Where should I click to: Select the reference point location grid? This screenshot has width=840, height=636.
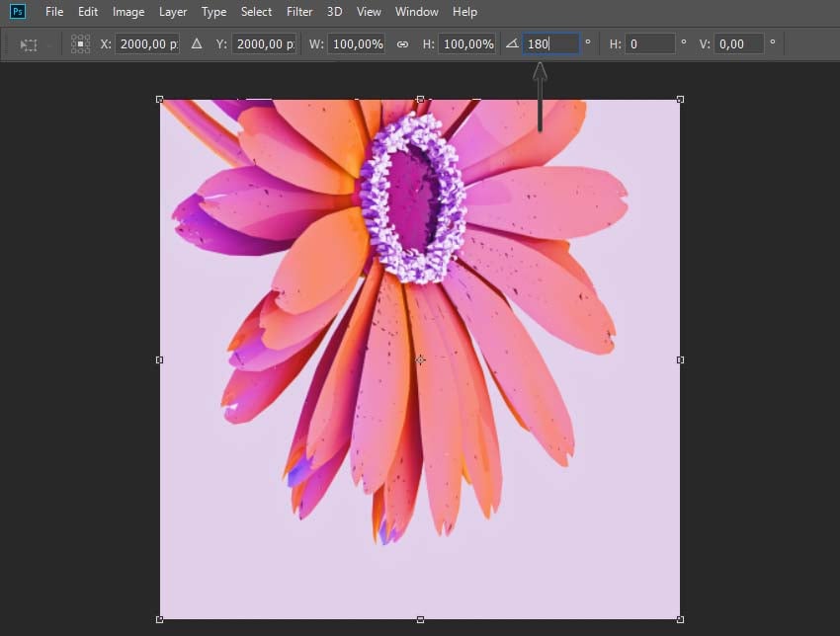(x=80, y=44)
